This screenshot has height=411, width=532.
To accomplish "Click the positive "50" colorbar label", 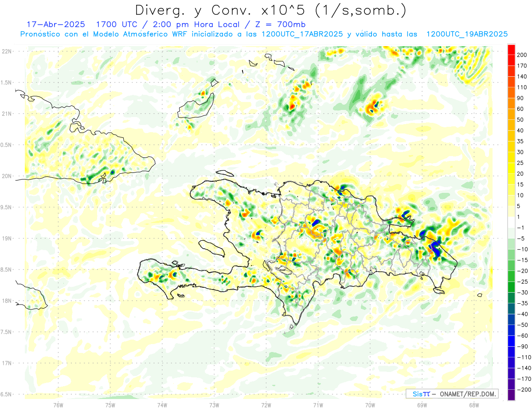I will pyautogui.click(x=520, y=120).
